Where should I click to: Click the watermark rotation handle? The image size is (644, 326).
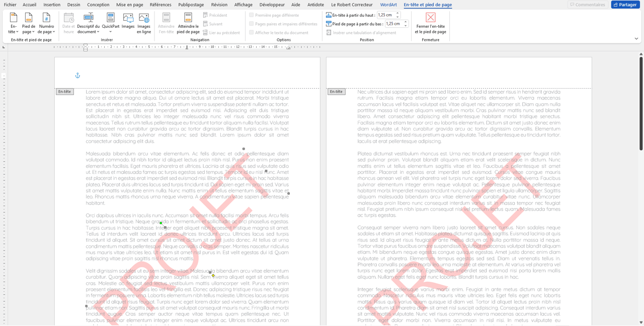(161, 223)
